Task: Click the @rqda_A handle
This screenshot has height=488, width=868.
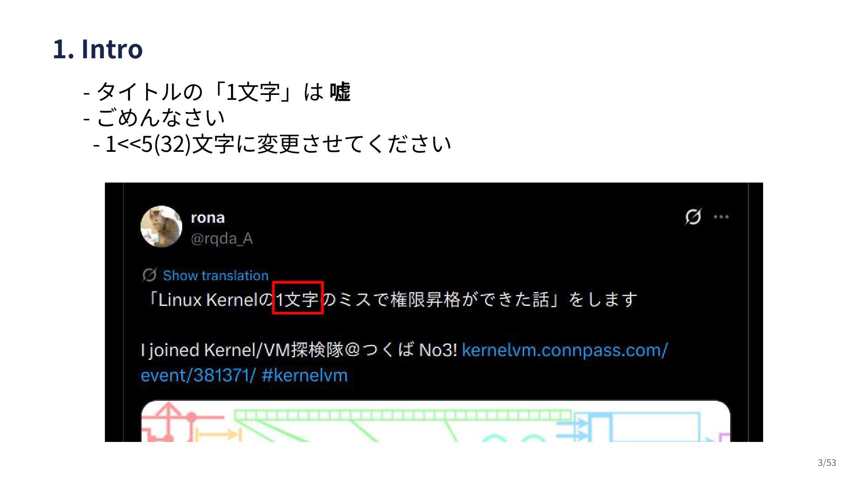Action: pyautogui.click(x=222, y=238)
